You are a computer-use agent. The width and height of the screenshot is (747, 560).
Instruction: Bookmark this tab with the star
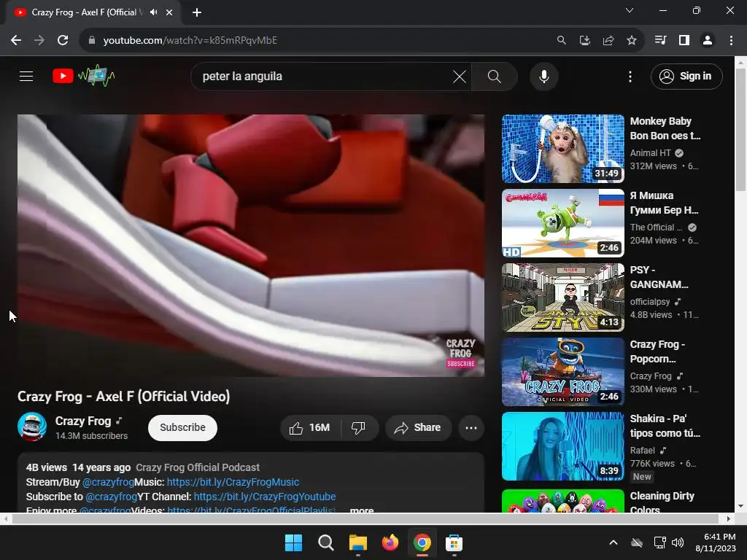631,41
